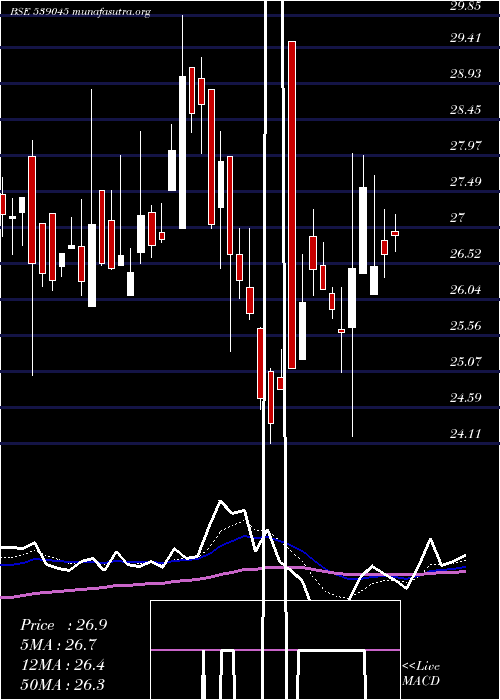Select the last small red candle near 27
Viewport: 500px width, 700px height.
(x=395, y=233)
